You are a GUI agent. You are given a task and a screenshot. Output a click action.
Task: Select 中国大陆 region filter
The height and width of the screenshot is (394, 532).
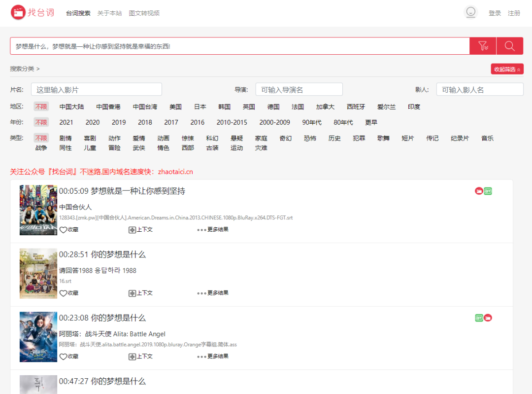(x=71, y=107)
